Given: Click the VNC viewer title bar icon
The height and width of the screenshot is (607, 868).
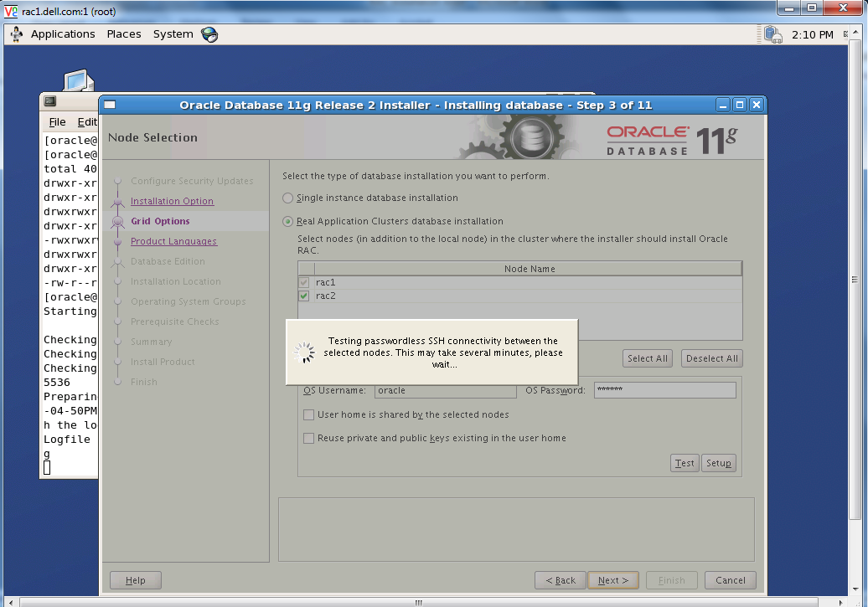Looking at the screenshot, I should click(x=11, y=11).
